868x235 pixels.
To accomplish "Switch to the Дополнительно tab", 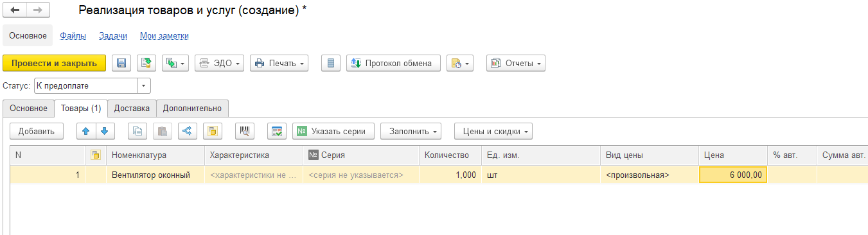I will pyautogui.click(x=192, y=109).
